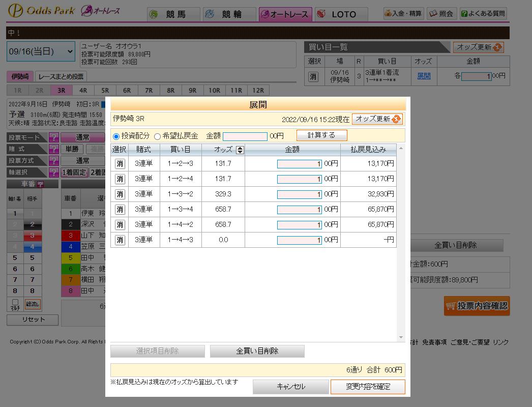
Task: Click the 投票内容確認 cart button
Action: pyautogui.click(x=477, y=306)
